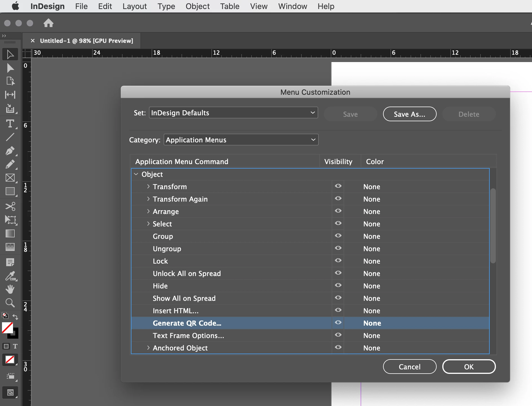The width and height of the screenshot is (532, 406).
Task: Click formatting affects text T icon
Action: coord(15,346)
